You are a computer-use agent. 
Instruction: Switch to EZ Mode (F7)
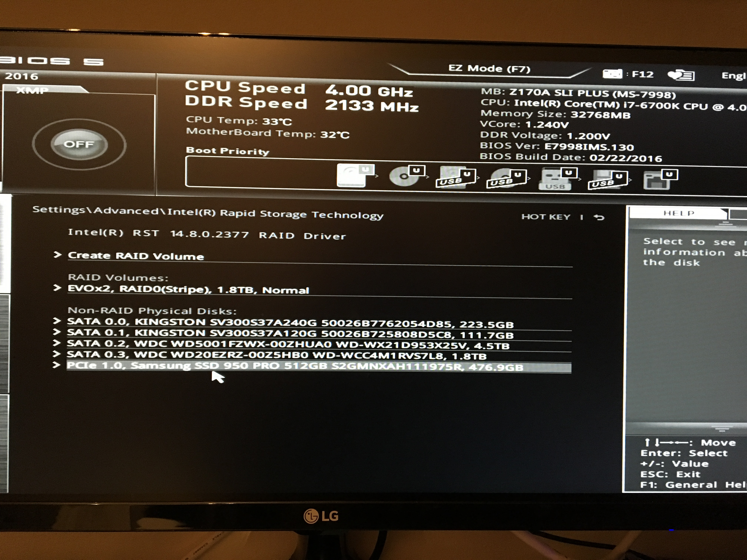(489, 69)
